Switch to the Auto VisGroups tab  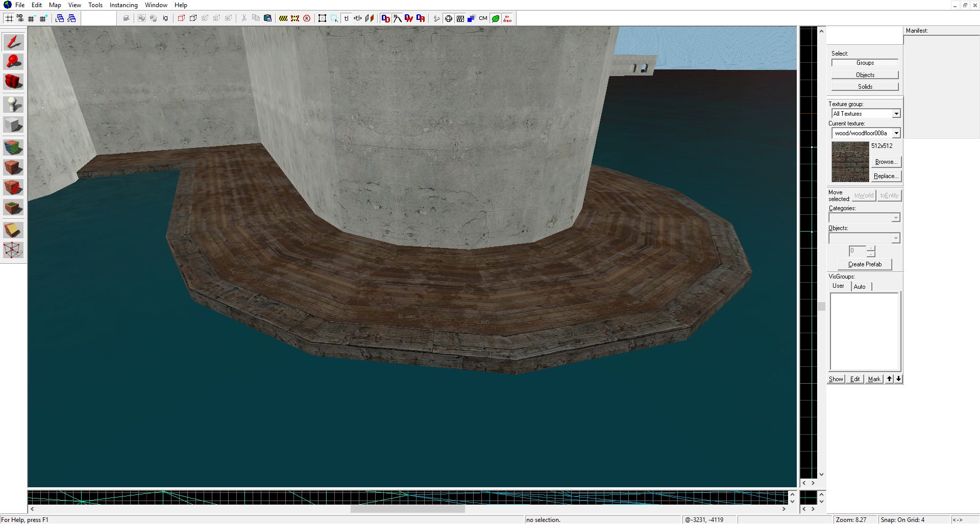click(x=860, y=287)
